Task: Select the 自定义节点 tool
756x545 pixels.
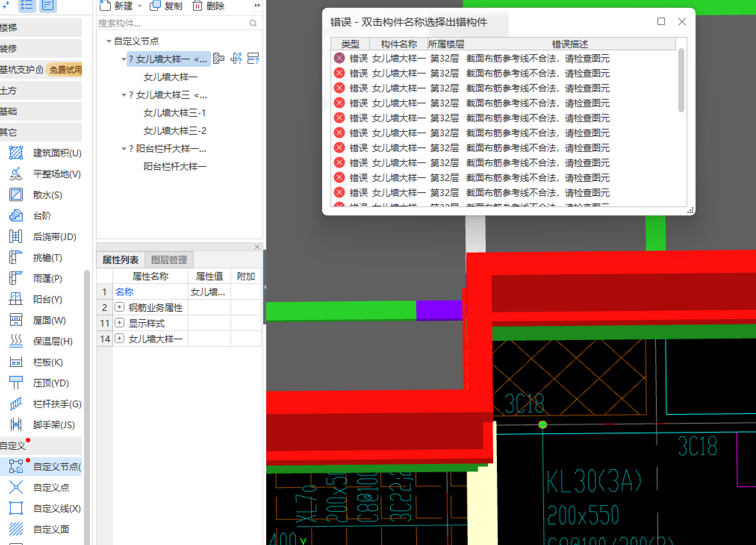Action: (41, 467)
